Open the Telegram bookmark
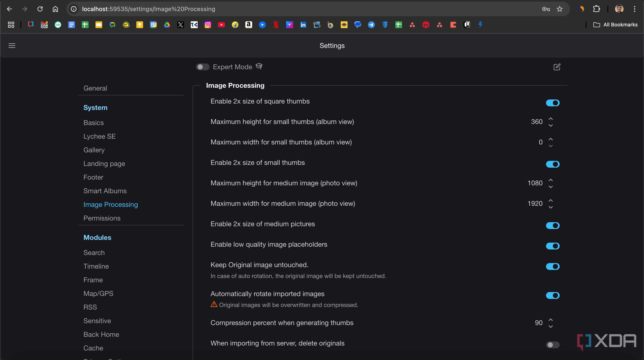This screenshot has height=360, width=644. (x=371, y=24)
